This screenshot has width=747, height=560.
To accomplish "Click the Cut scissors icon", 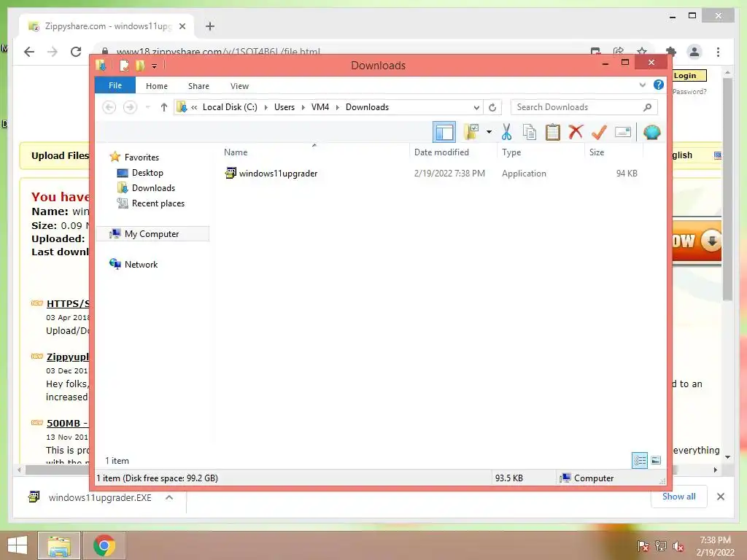I will coord(506,132).
